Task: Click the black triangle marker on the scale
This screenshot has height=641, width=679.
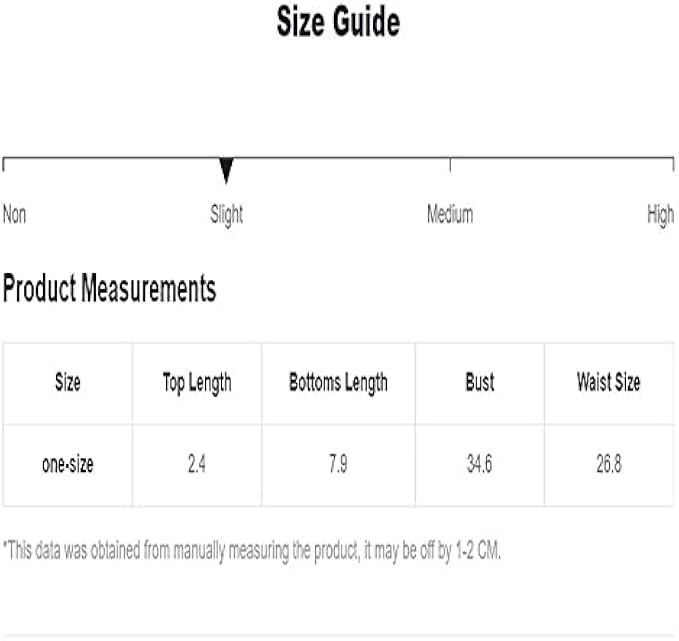Action: [226, 170]
